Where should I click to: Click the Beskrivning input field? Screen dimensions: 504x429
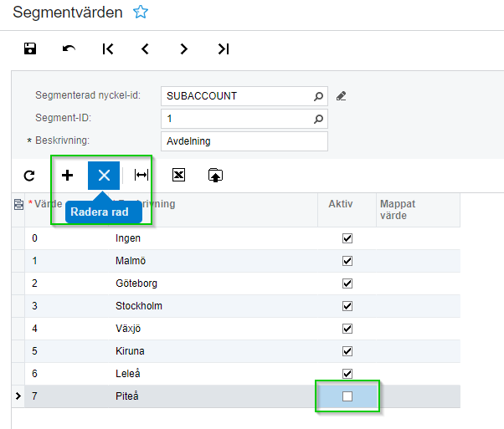click(243, 141)
